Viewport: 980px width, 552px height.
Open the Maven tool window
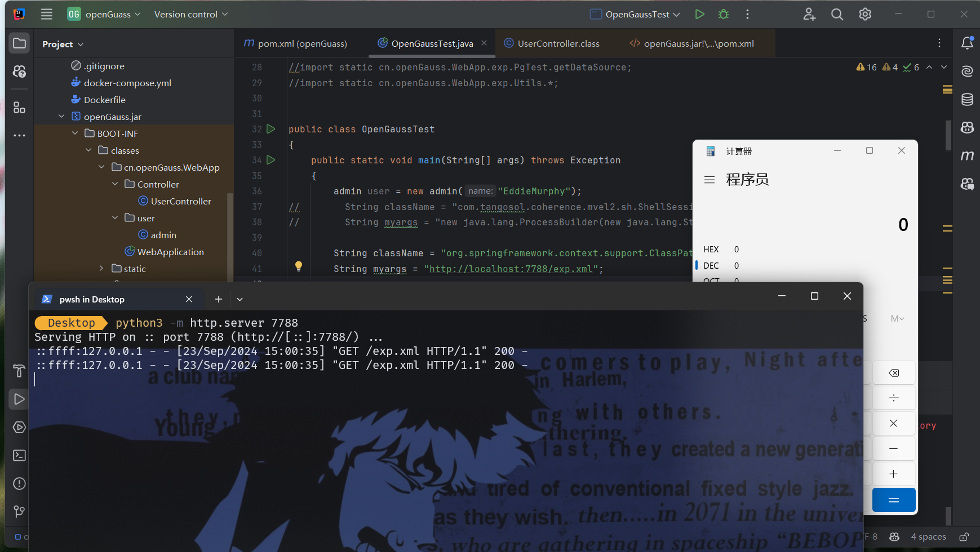[967, 155]
